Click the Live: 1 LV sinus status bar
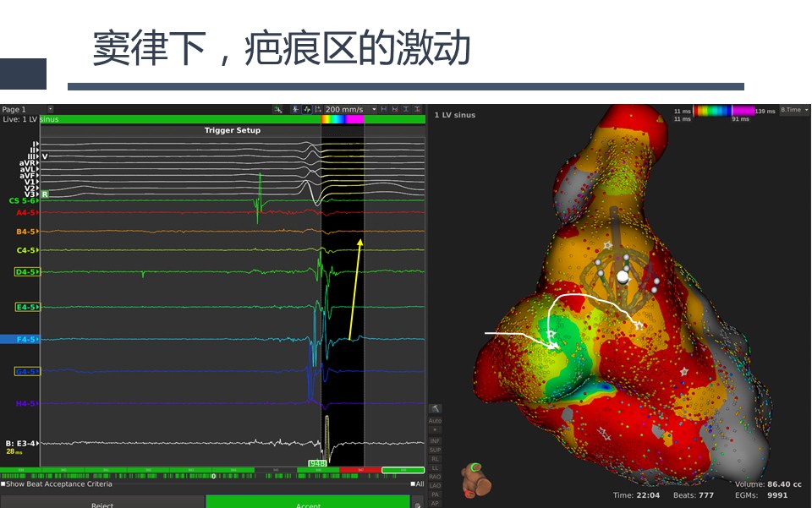 pos(212,119)
